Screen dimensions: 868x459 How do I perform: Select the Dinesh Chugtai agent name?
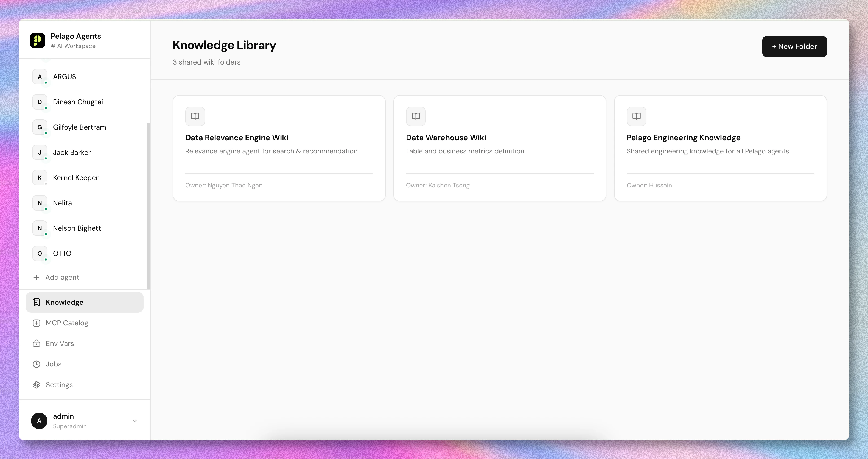(78, 102)
